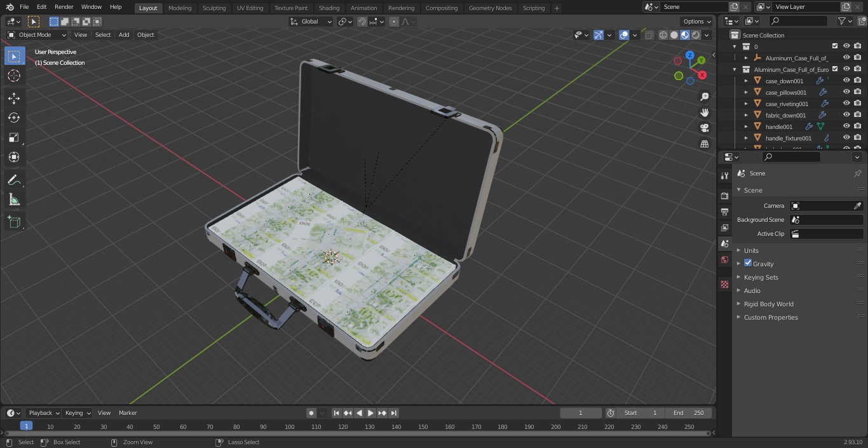Open the viewport shading options dropdown arrow
Image resolution: width=868 pixels, height=448 pixels.
pos(708,35)
